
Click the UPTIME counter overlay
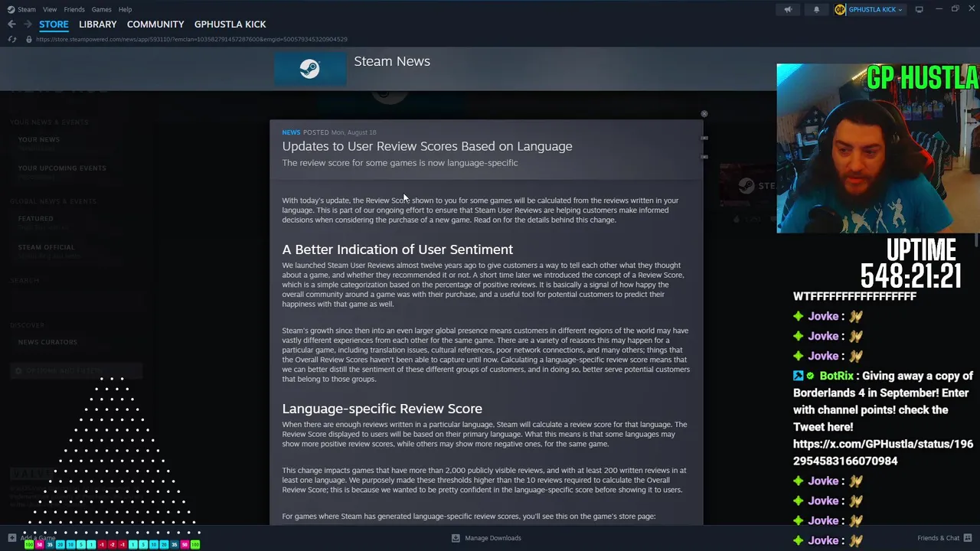tap(911, 264)
